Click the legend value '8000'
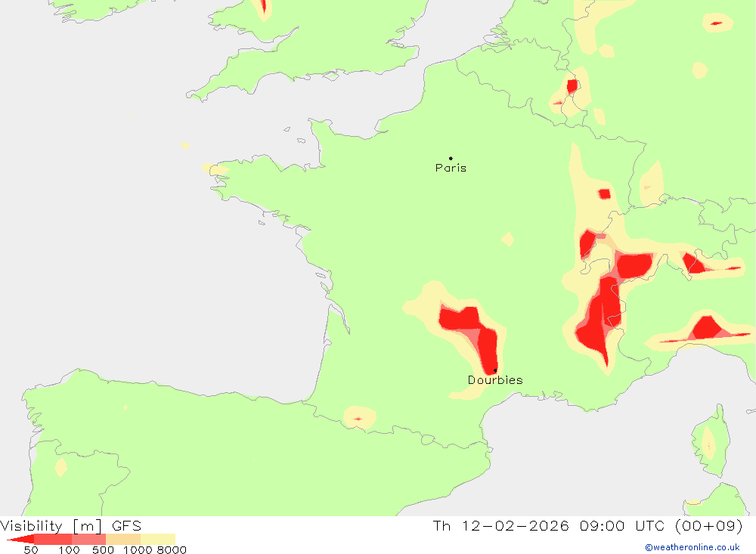The image size is (756, 554). (172, 550)
